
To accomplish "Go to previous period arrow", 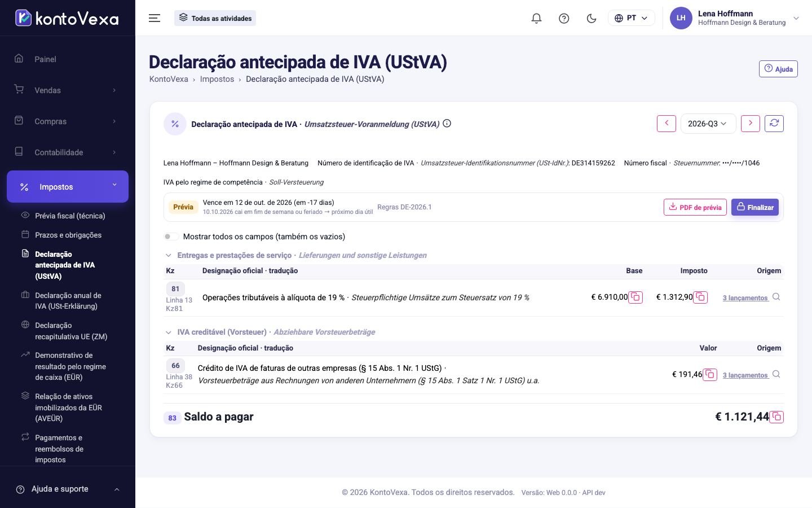I will pyautogui.click(x=667, y=124).
